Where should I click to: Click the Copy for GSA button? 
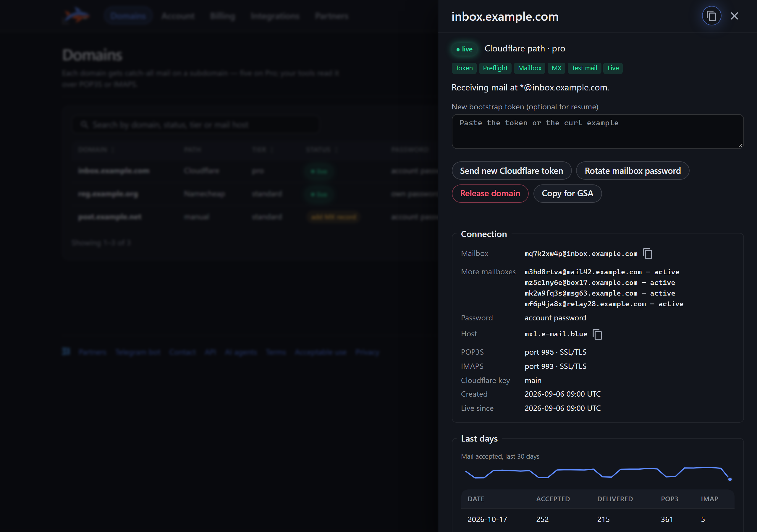click(567, 194)
